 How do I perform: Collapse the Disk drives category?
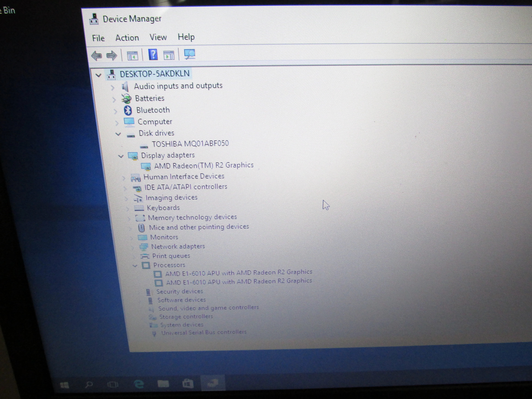point(118,134)
